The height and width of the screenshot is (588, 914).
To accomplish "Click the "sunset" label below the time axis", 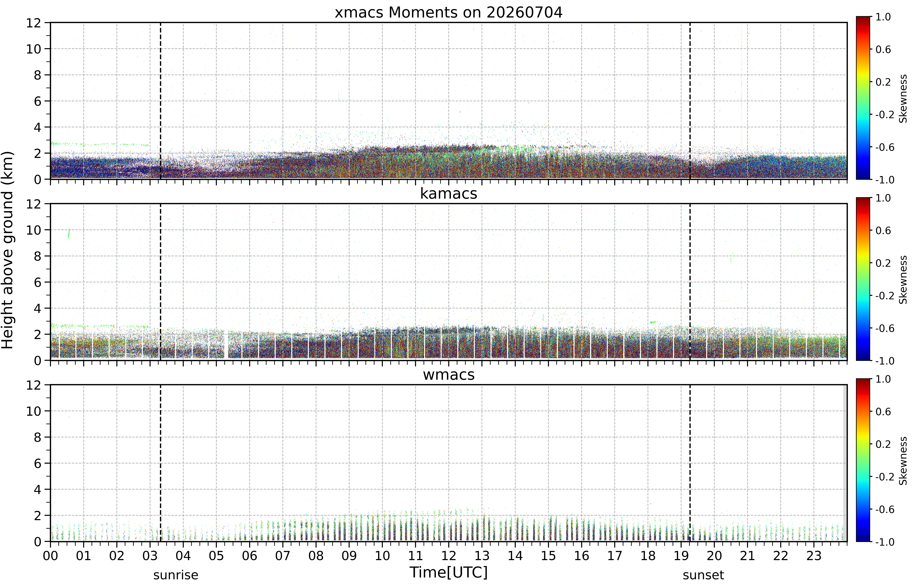I will (x=703, y=575).
